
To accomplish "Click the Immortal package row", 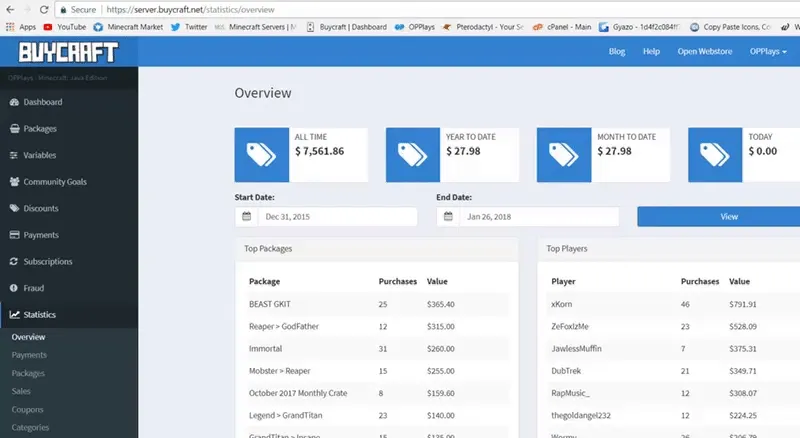I will click(377, 349).
